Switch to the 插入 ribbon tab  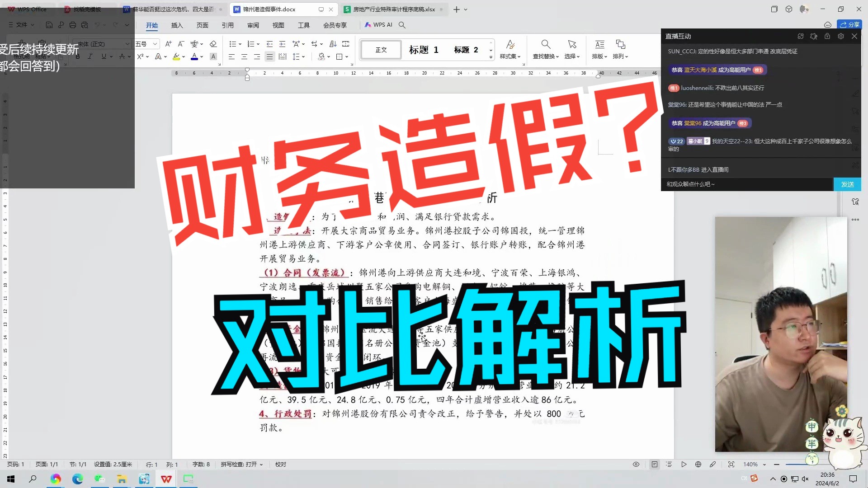(x=177, y=25)
